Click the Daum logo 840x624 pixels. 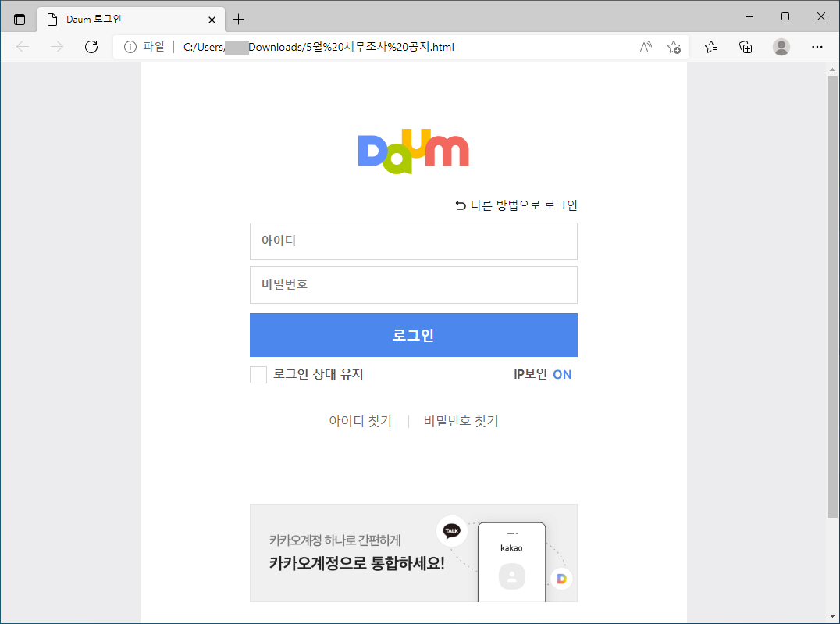tap(414, 152)
